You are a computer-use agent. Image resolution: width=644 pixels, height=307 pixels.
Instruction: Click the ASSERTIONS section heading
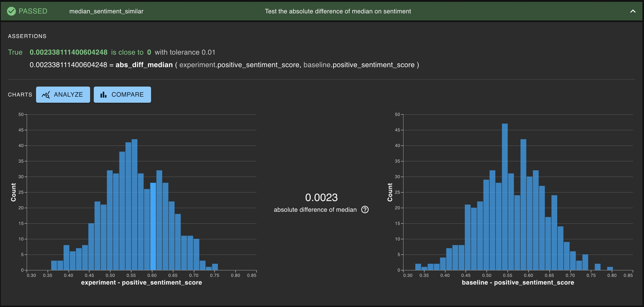click(x=27, y=36)
